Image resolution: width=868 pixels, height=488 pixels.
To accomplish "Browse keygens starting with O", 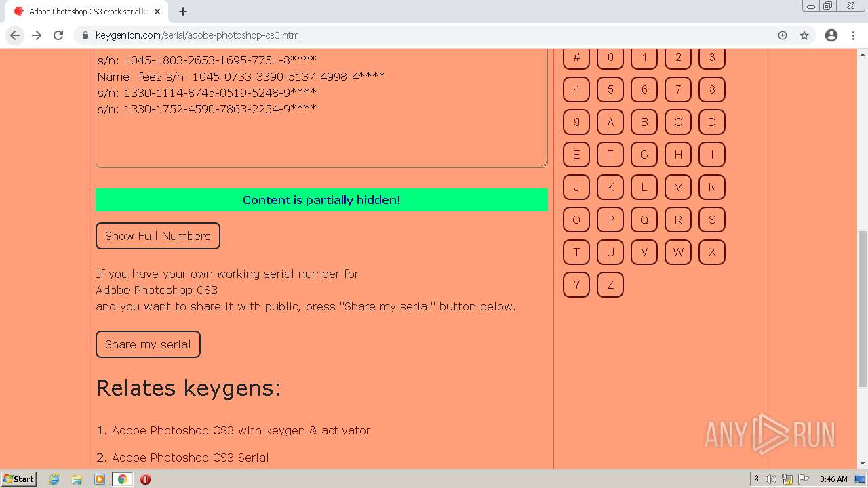I will [576, 220].
